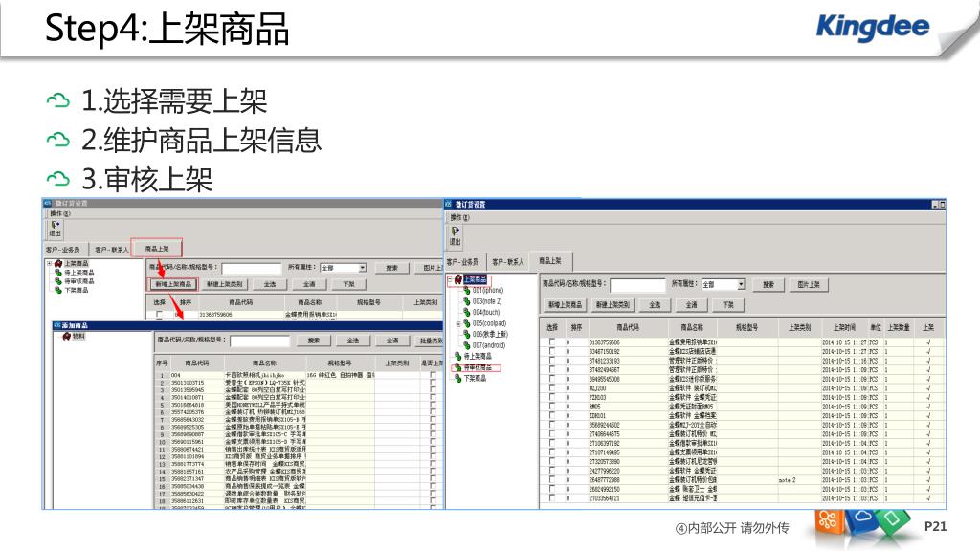Click 新建上架类别 button in active 微订货设置 window

coord(612,305)
